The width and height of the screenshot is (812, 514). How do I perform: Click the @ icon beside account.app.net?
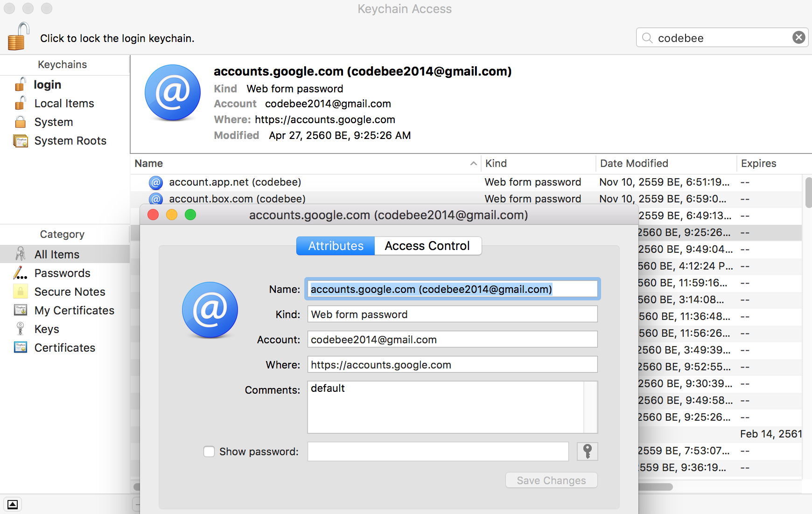(155, 182)
